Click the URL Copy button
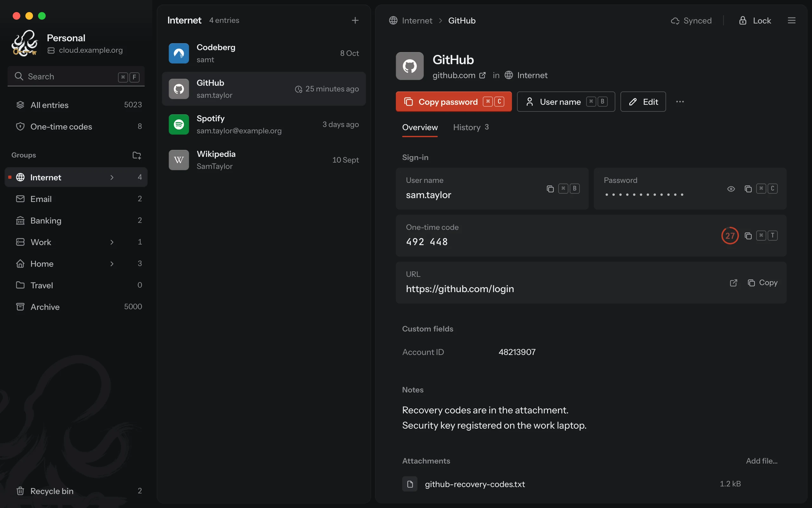Screen dimensions: 812x508 click(762, 283)
